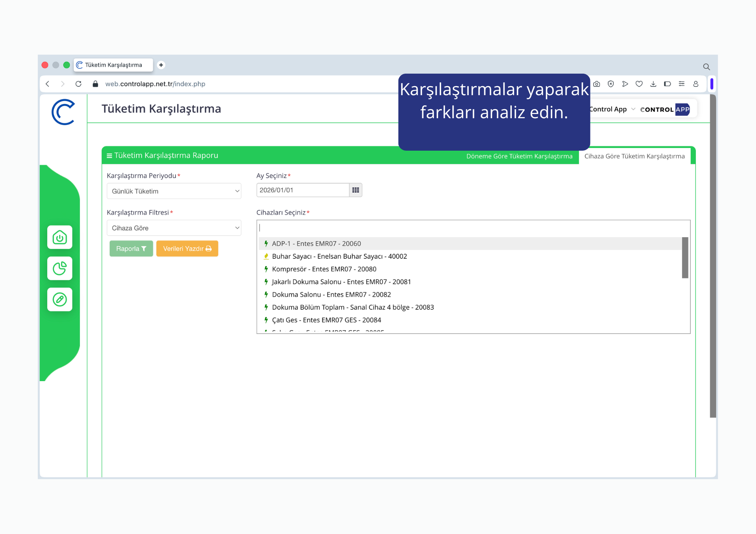Select Çatı Ges - Entes EMR07 GES - 20084
Image resolution: width=756 pixels, height=534 pixels.
tap(470, 320)
